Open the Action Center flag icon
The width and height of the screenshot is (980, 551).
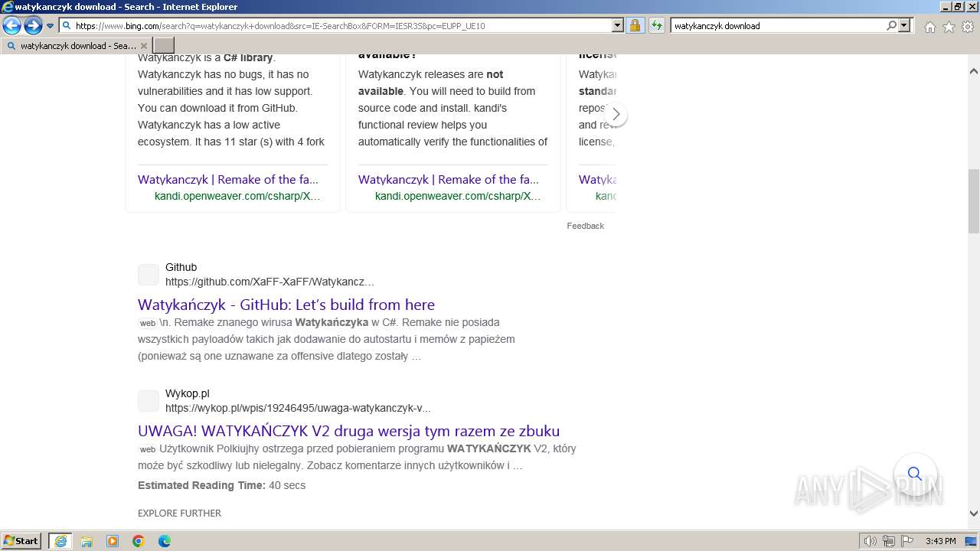click(x=907, y=541)
